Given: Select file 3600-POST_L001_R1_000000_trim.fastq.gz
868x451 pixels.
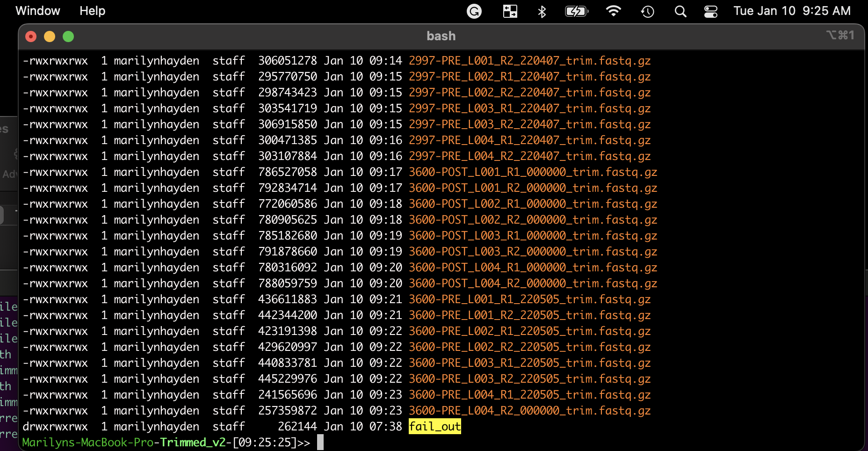Looking at the screenshot, I should [533, 172].
